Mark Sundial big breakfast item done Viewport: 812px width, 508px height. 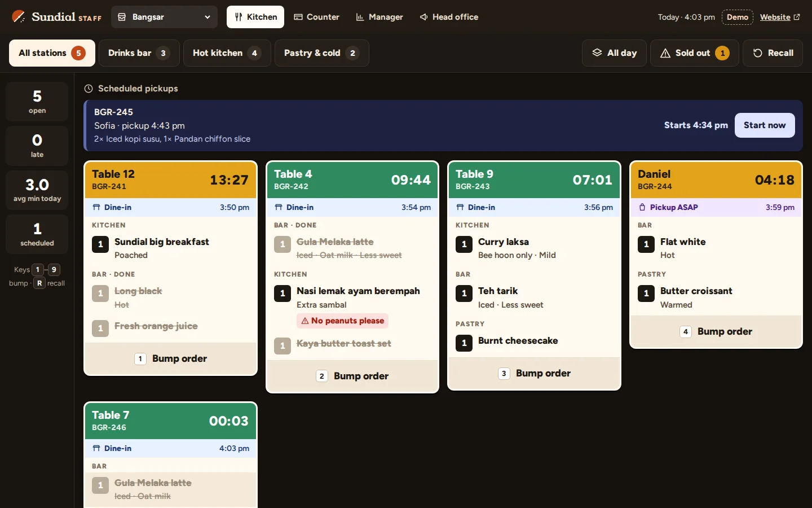click(x=171, y=248)
